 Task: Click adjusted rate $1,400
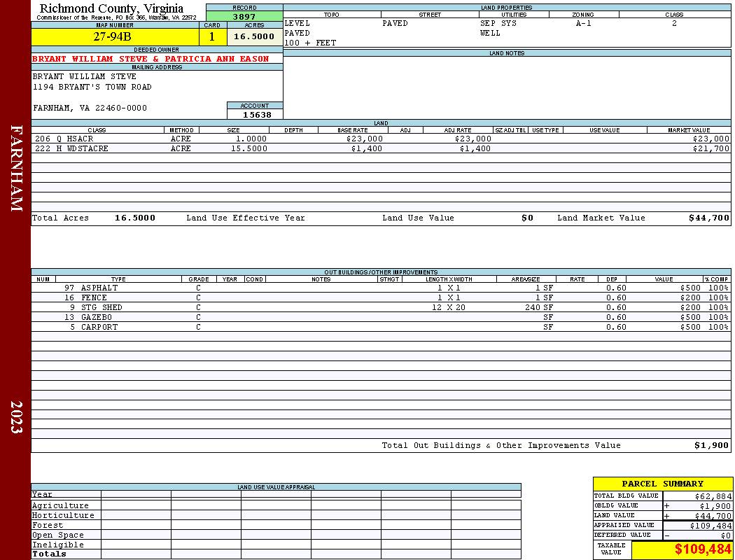coord(475,148)
